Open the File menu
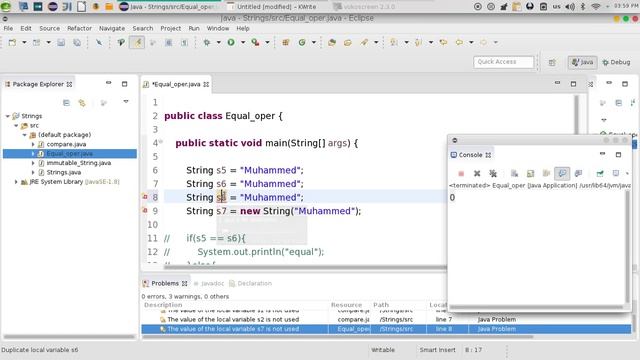Viewport: 640px width, 360px height. coord(8,29)
